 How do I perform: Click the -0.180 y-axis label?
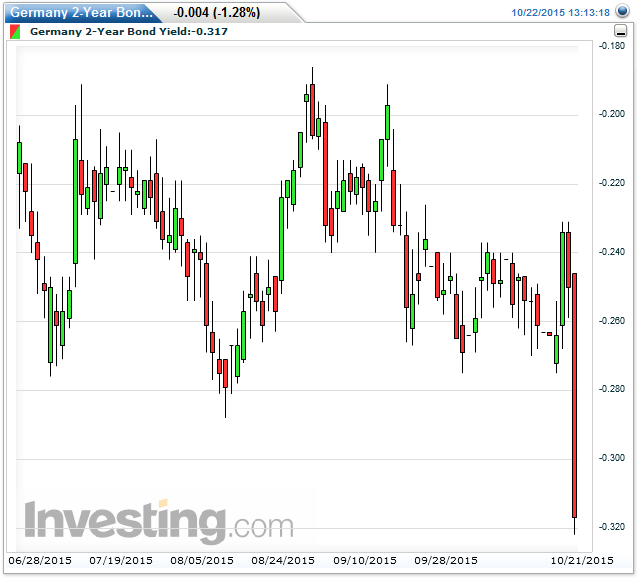tap(612, 46)
